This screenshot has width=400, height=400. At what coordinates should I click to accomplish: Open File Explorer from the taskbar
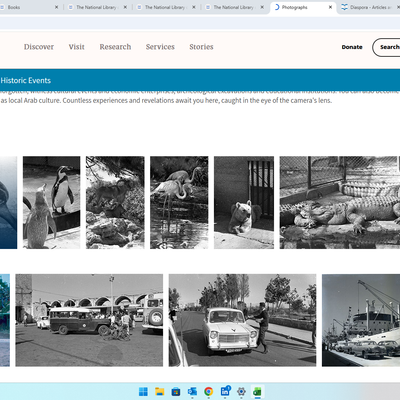160,391
